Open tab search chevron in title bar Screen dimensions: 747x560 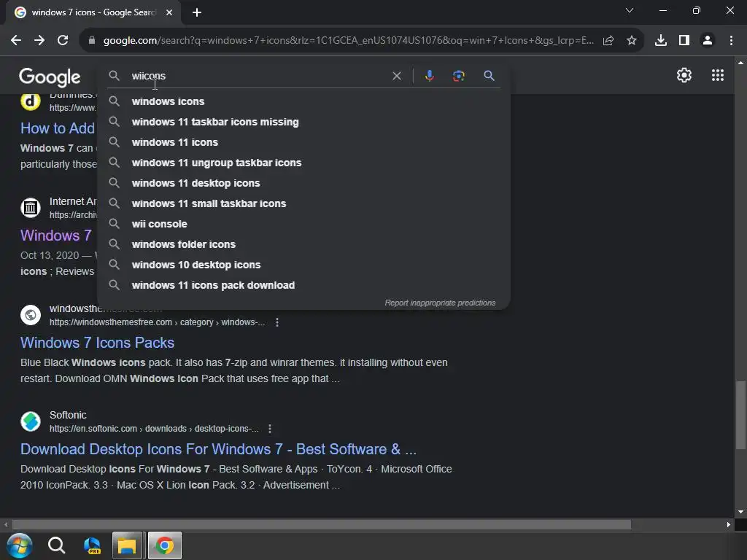point(630,10)
